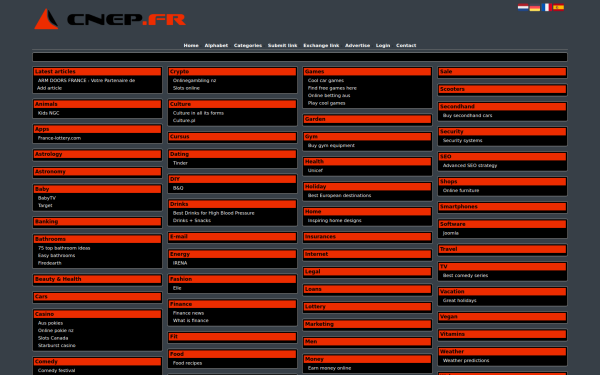Open the Exchange link menu item

point(321,46)
